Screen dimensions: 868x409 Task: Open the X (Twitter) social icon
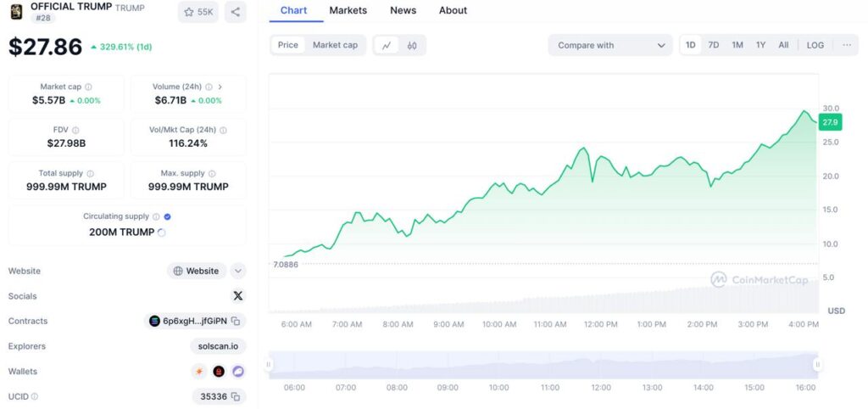237,296
